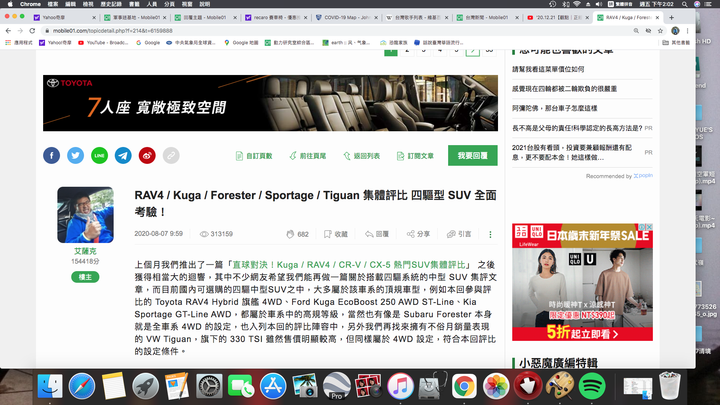Click the green 我要回覆 button
Image resolution: width=720 pixels, height=405 pixels.
point(472,156)
